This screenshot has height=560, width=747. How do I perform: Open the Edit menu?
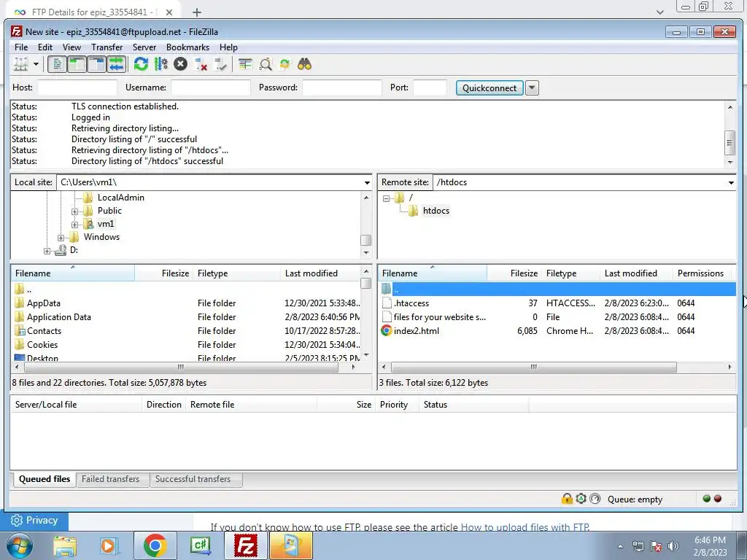(x=45, y=47)
